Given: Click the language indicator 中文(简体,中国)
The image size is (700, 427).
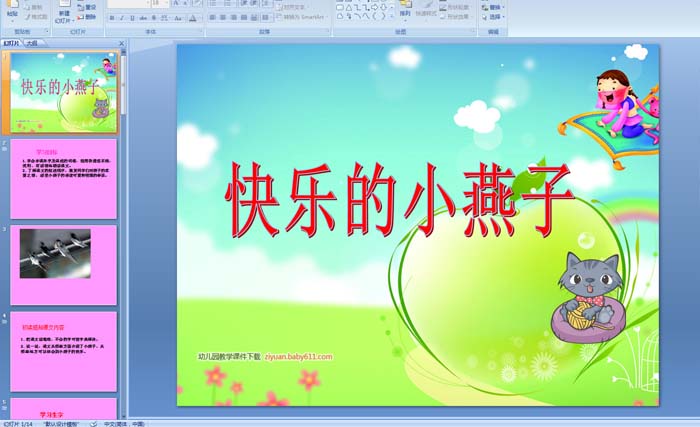Looking at the screenshot, I should (x=124, y=424).
